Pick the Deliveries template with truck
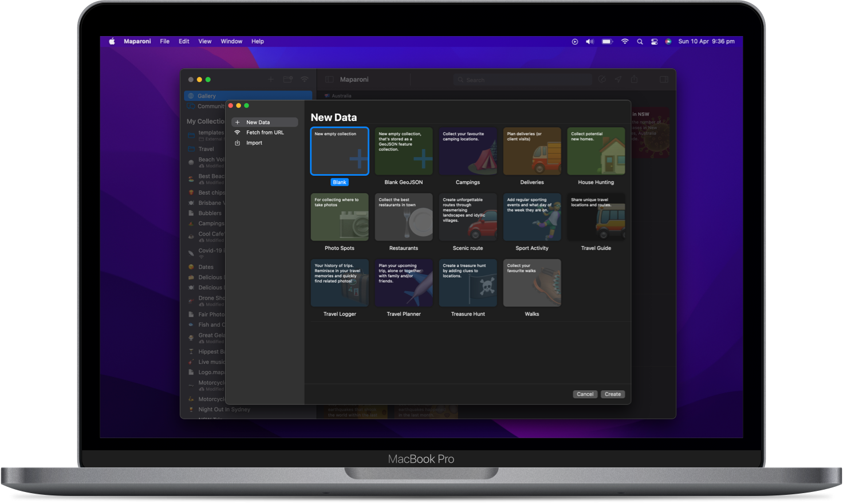843x504 pixels. (x=532, y=151)
